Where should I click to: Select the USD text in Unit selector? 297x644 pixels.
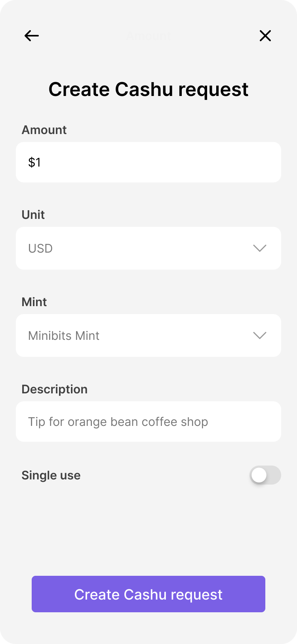[x=40, y=249]
